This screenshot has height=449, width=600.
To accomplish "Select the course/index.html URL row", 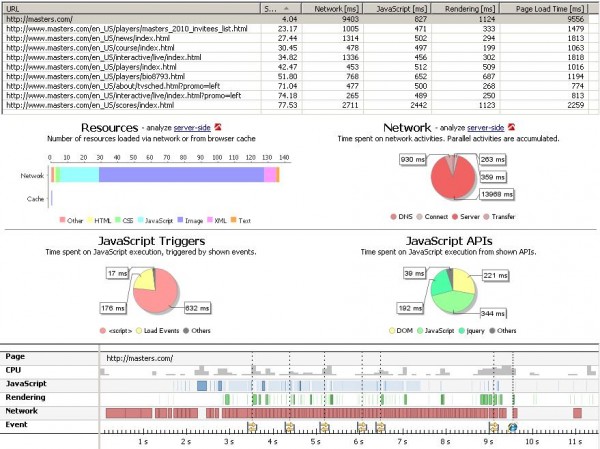I will [295, 48].
